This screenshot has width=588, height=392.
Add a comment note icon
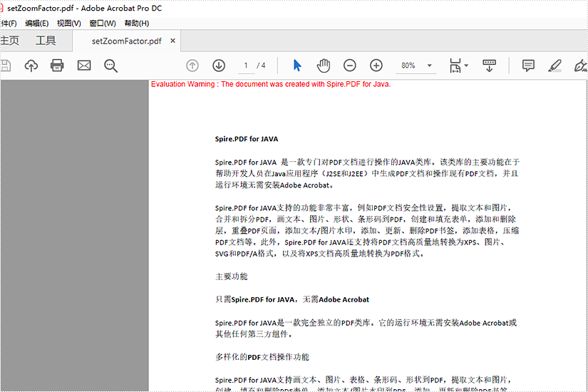(x=528, y=66)
